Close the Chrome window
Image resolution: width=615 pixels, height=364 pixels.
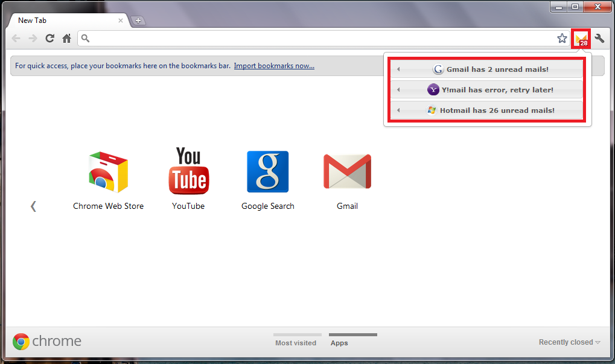tap(597, 7)
